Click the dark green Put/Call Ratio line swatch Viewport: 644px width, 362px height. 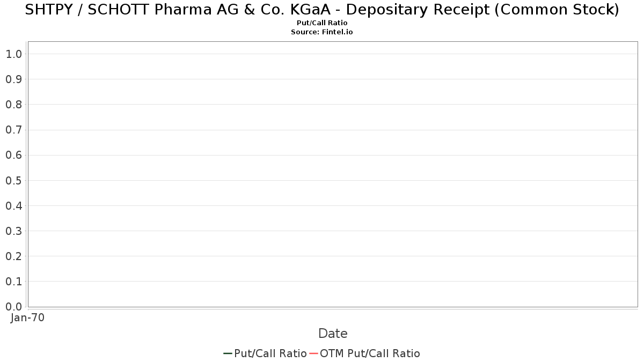228,353
